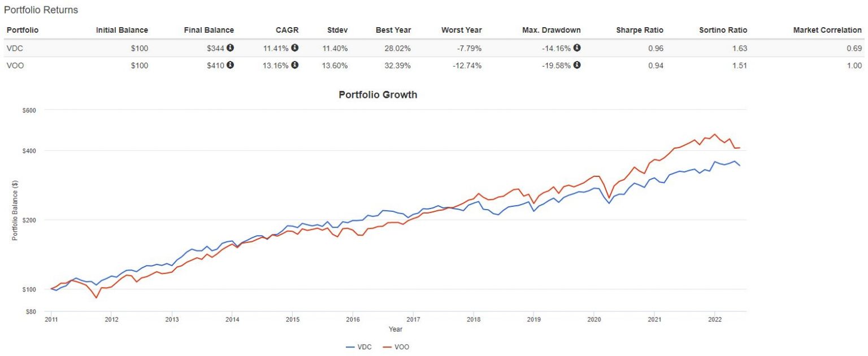This screenshot has width=868, height=356.
Task: Click info icon beside VOO final balance $410
Action: coord(231,65)
